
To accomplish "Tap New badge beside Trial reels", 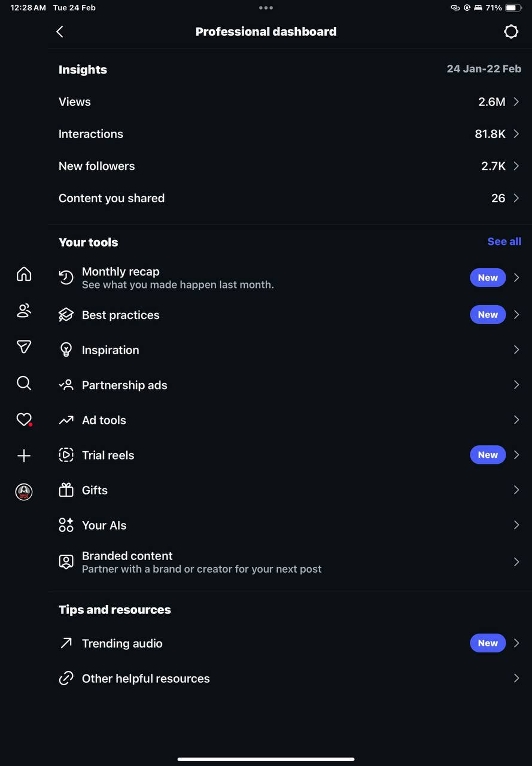I will (x=488, y=455).
